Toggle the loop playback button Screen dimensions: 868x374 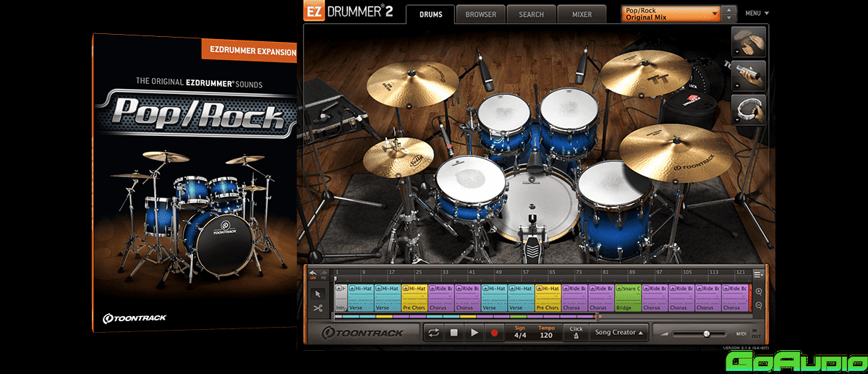(434, 333)
